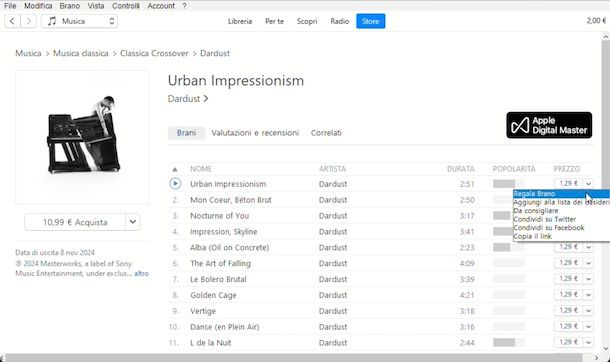This screenshot has width=610, height=362.
Task: Open the Brano menu
Action: point(70,6)
